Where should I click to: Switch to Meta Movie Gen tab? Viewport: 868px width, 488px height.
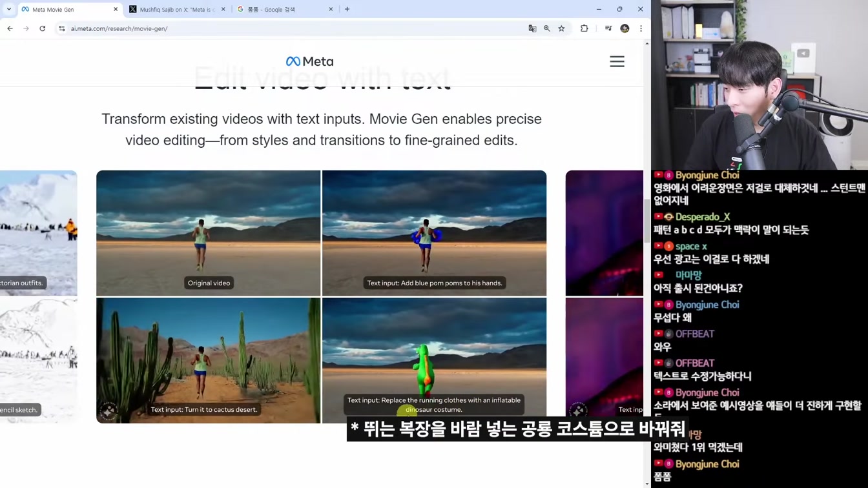pos(69,9)
